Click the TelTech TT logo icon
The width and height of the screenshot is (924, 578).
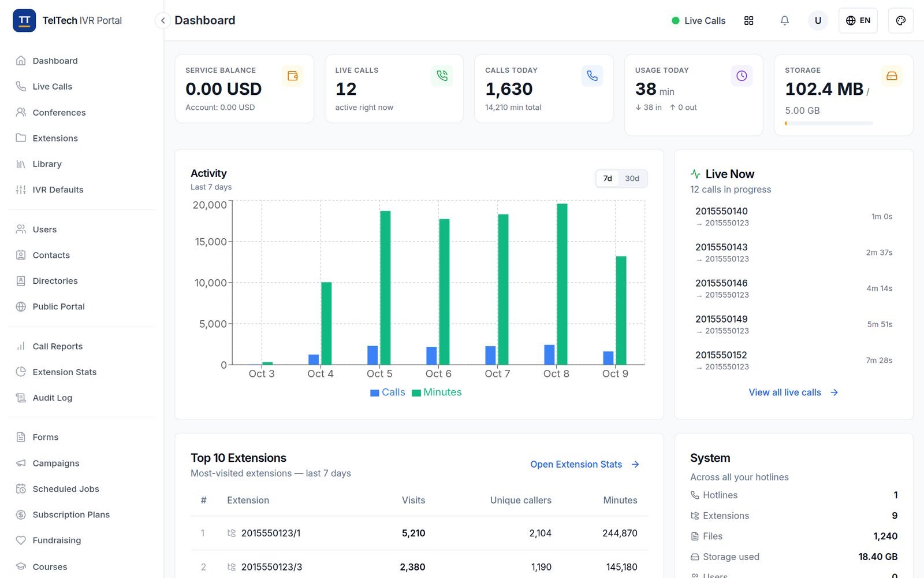24,20
